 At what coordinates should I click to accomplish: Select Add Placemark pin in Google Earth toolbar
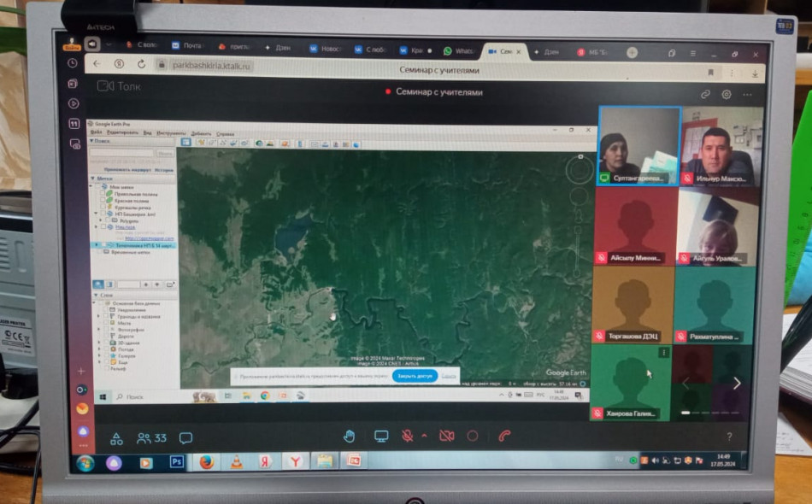coord(202,143)
